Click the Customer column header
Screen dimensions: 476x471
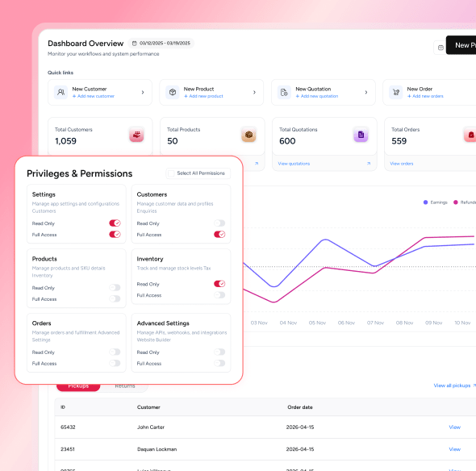click(148, 407)
